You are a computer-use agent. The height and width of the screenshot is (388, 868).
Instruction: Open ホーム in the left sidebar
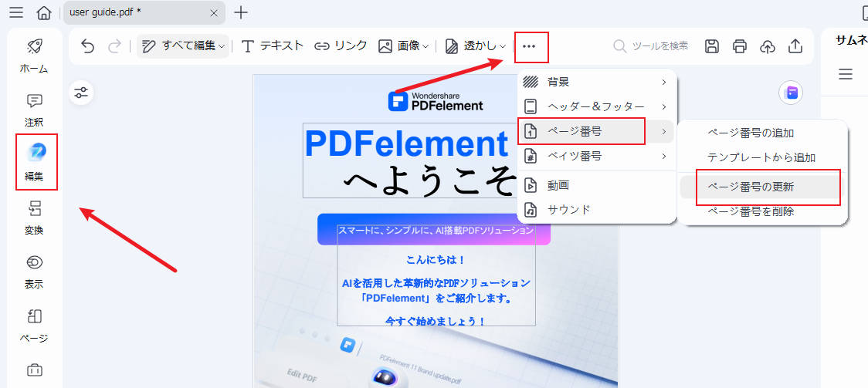point(34,56)
